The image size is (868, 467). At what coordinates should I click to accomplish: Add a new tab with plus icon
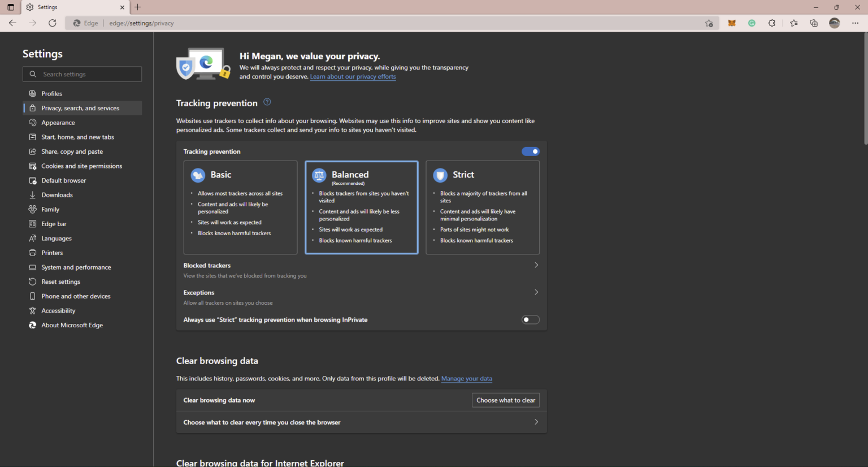click(x=138, y=7)
